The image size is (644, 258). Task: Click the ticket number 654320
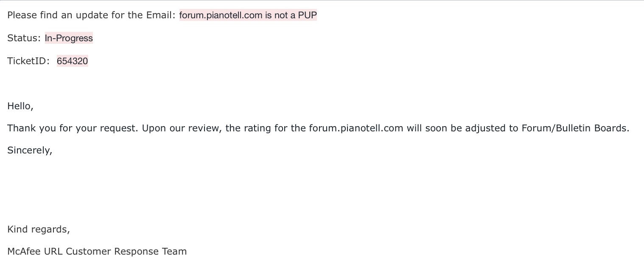[72, 61]
